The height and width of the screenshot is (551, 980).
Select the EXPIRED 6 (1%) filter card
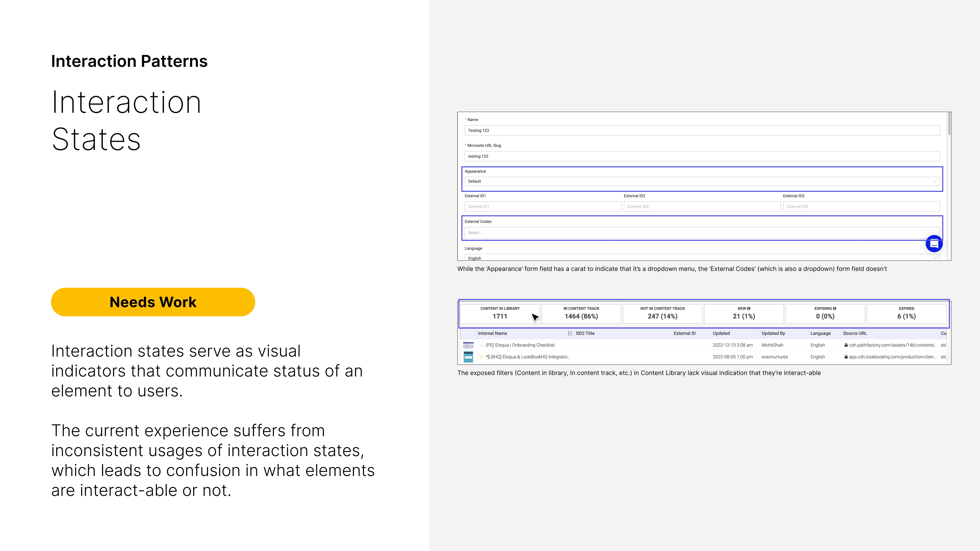(906, 314)
